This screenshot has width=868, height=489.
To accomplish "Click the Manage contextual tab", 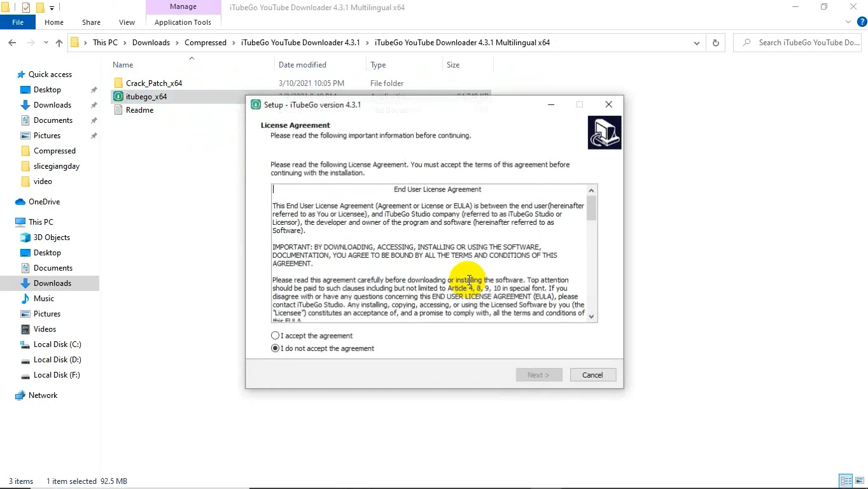I will pos(183,7).
